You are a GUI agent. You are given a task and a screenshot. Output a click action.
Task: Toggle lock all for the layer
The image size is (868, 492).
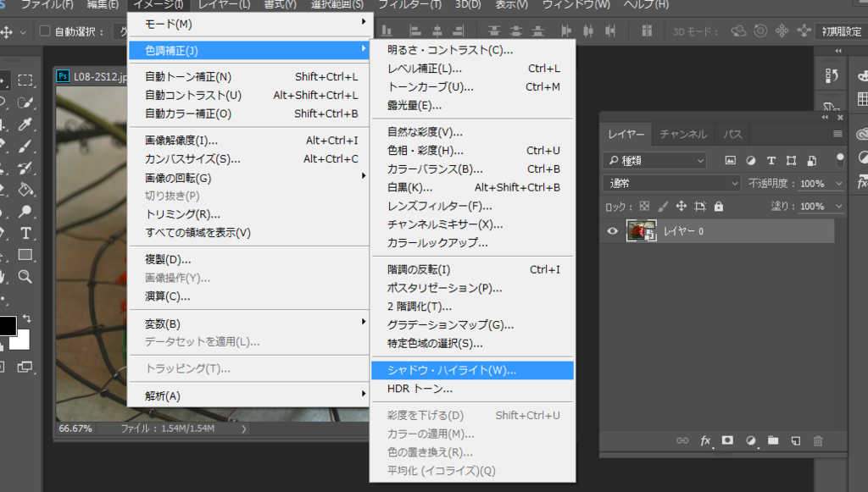[719, 206]
